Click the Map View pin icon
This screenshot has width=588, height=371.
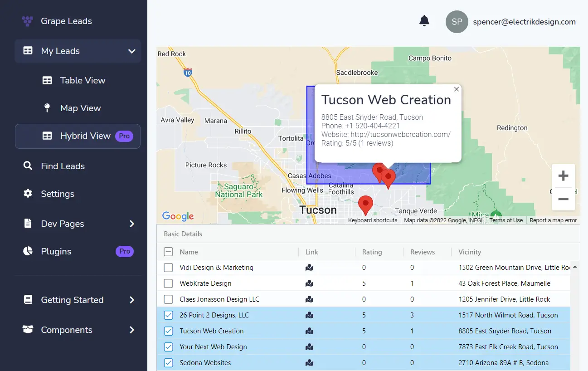[47, 108]
